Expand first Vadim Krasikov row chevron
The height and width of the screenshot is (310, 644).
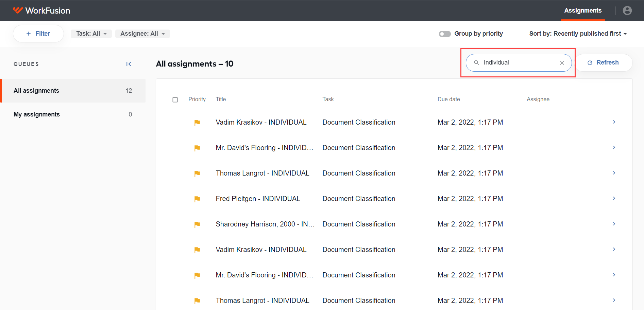click(x=614, y=122)
